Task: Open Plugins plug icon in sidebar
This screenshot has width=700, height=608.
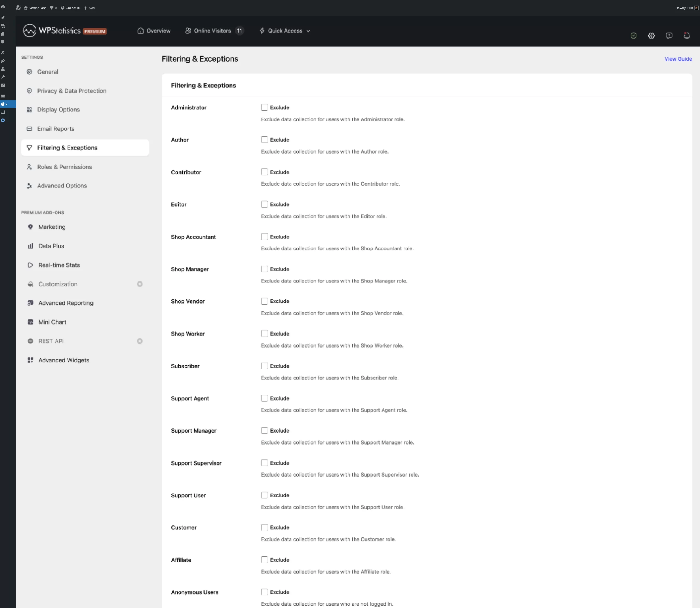Action: point(3,61)
